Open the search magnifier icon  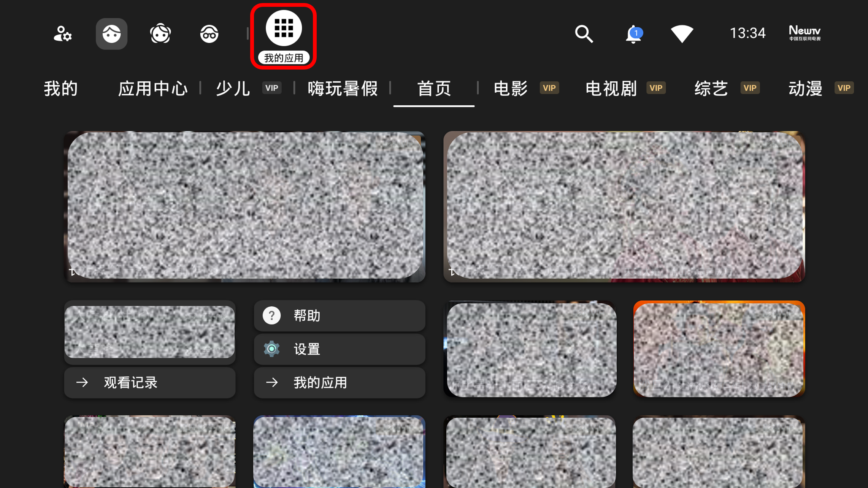[x=584, y=34]
